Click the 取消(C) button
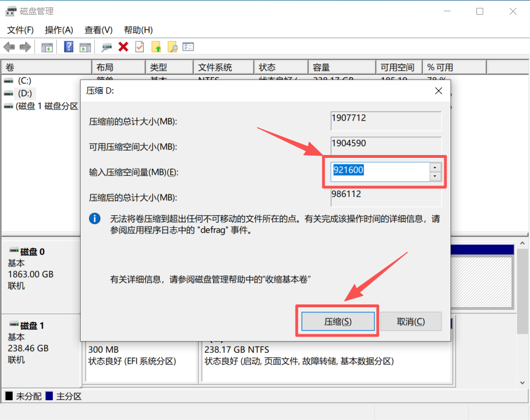Image resolution: width=530 pixels, height=420 pixels. coord(410,321)
